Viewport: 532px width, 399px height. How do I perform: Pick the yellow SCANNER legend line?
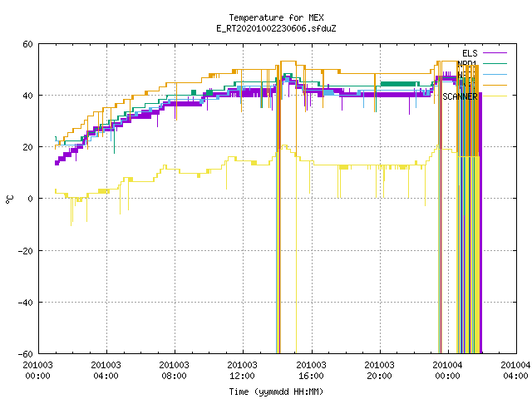click(495, 96)
